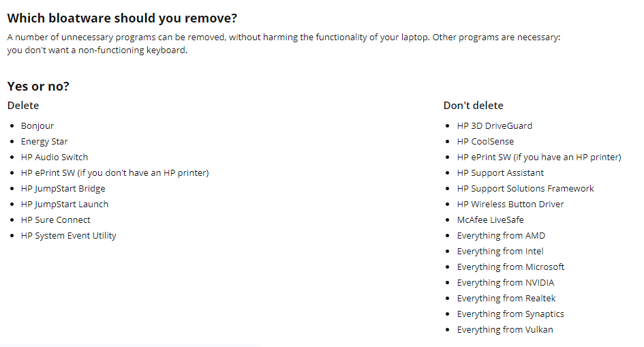The height and width of the screenshot is (347, 644).
Task: Click 'HP 3D DriveGuard' in the Don't delete list
Action: 495,125
